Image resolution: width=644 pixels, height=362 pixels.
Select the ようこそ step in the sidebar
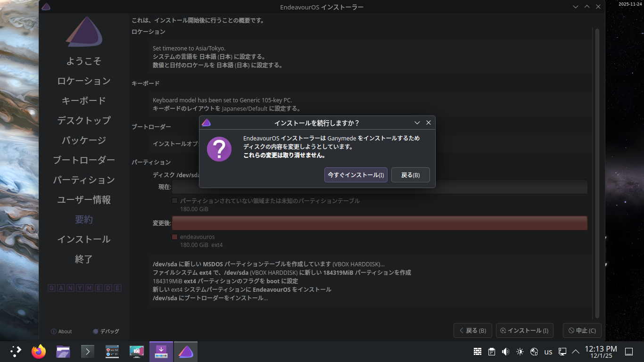coord(84,61)
